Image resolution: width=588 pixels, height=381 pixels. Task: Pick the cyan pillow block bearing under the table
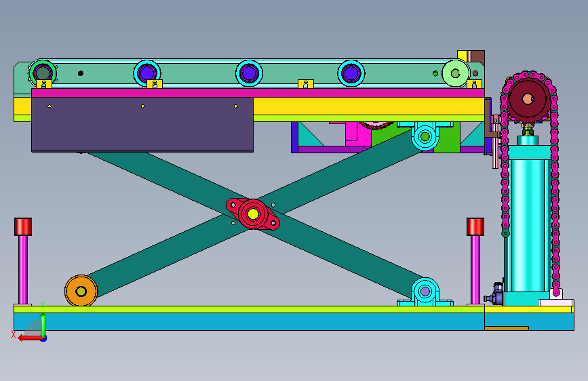coord(425,136)
